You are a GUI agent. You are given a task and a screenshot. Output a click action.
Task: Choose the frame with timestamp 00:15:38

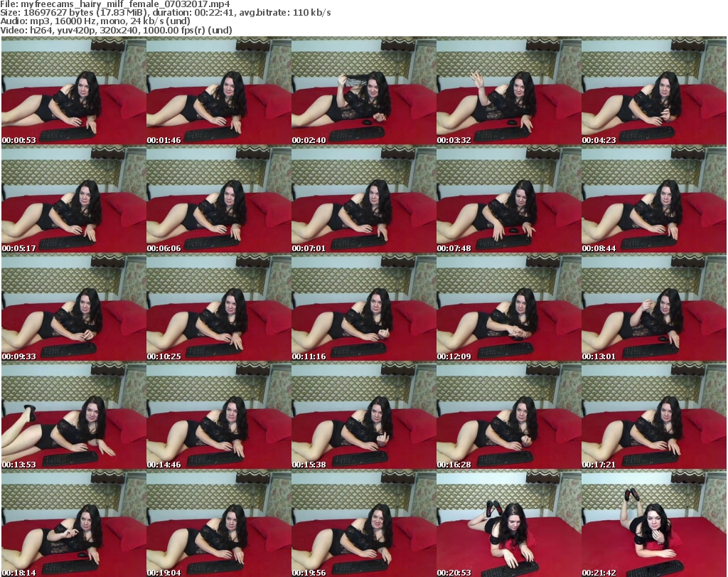click(363, 415)
